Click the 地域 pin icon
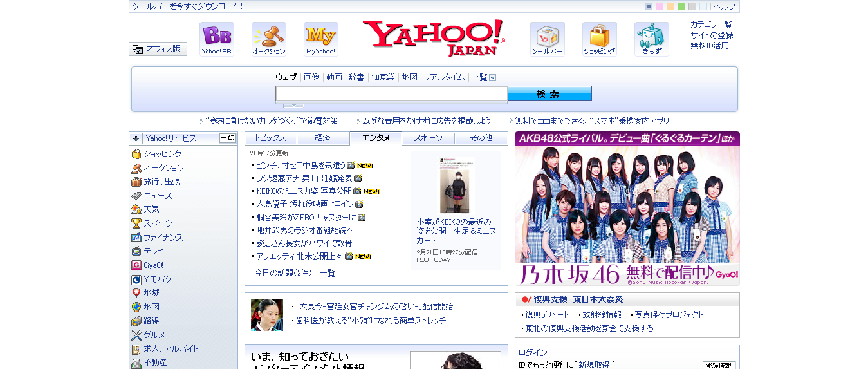 (x=136, y=293)
